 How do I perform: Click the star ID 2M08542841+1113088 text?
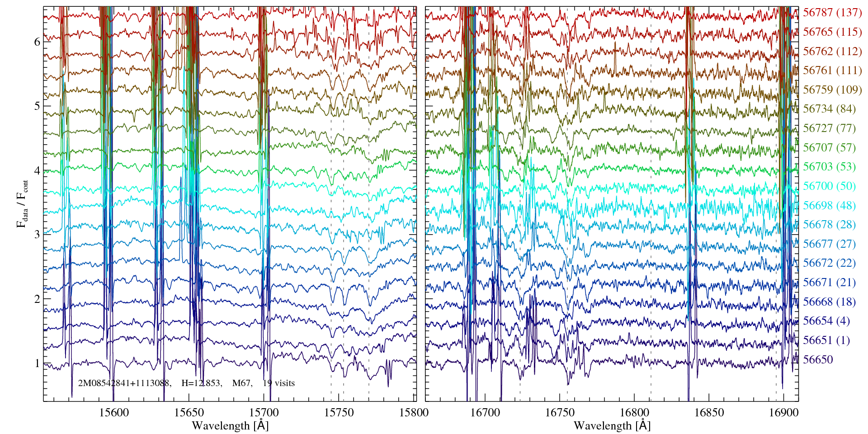(124, 383)
